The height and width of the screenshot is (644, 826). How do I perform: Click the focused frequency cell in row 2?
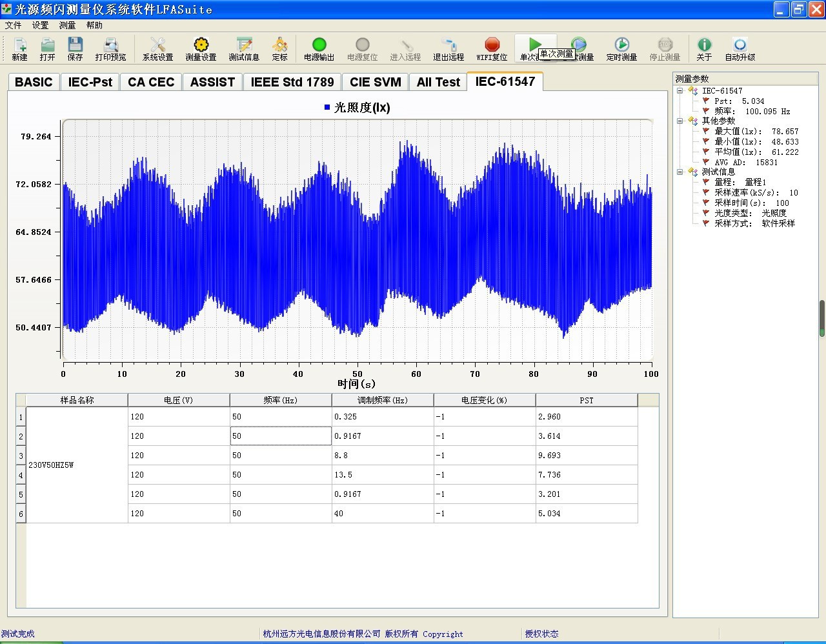(x=281, y=436)
